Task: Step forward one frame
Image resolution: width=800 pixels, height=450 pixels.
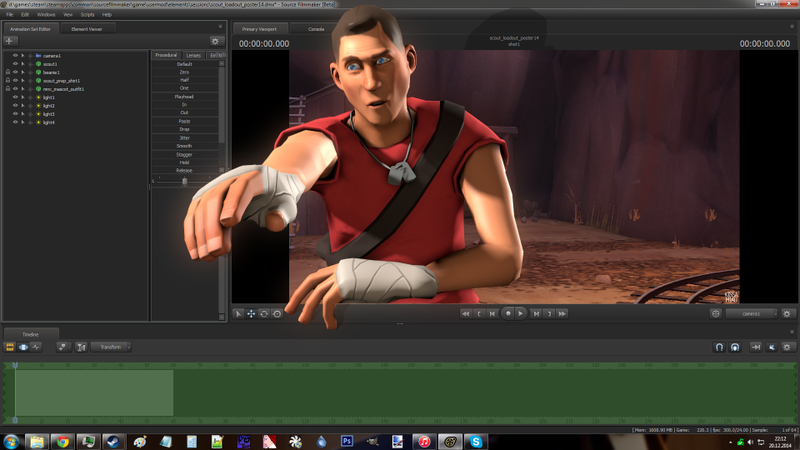Action: click(536, 314)
